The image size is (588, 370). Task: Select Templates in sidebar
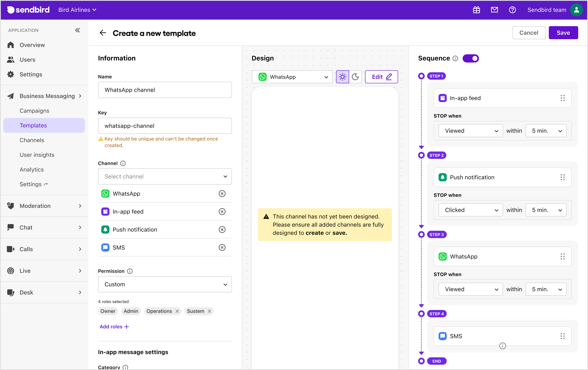[x=44, y=125]
